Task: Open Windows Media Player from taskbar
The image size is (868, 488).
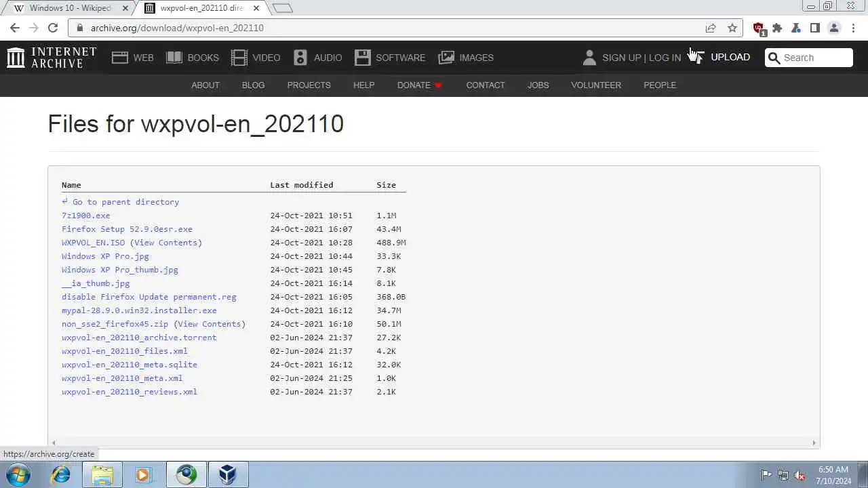Action: point(142,474)
